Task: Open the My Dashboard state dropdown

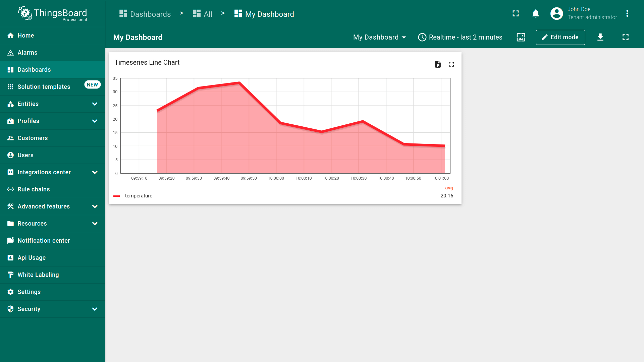Action: coord(379,37)
